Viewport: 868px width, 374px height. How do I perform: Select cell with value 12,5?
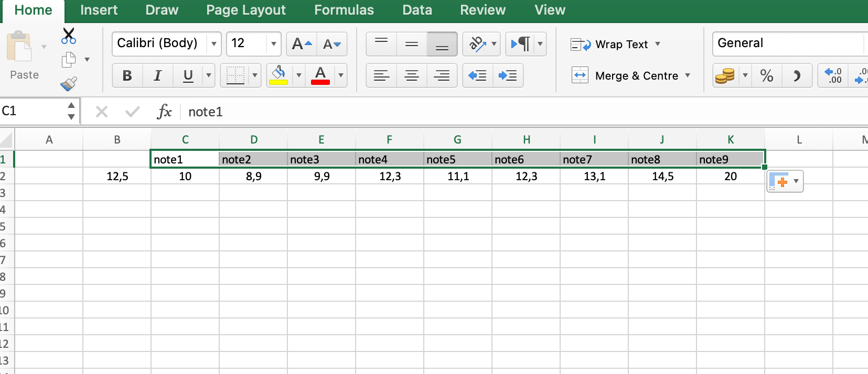click(117, 176)
